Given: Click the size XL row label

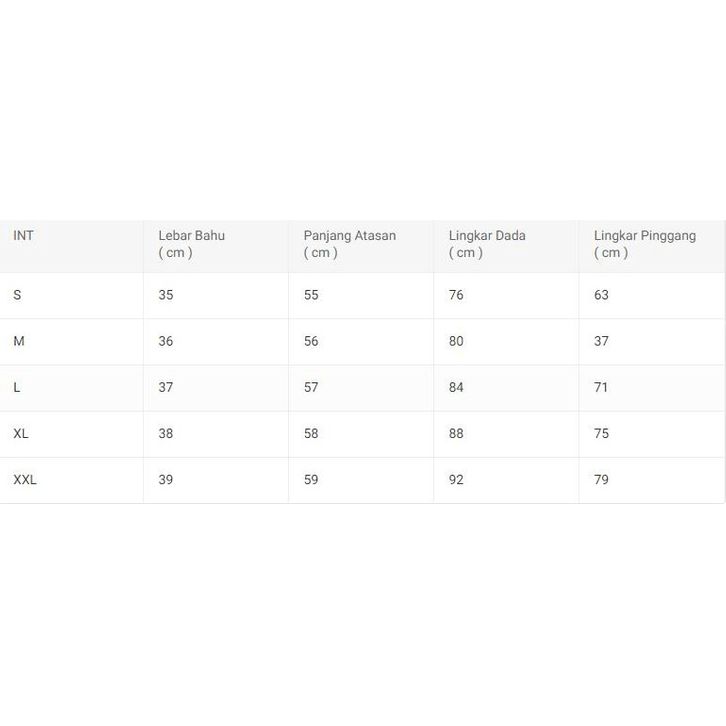Looking at the screenshot, I should 21,433.
